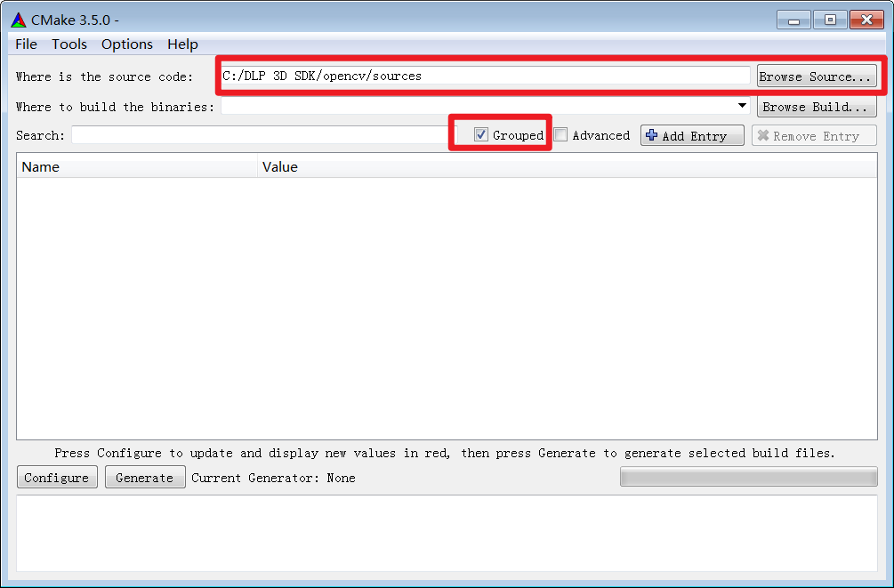Click the progress bar next to generator
This screenshot has height=588, width=894.
[749, 477]
